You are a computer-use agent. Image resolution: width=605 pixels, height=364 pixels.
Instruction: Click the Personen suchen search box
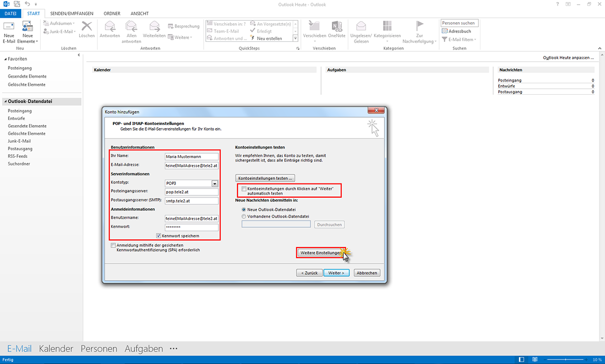(x=459, y=23)
